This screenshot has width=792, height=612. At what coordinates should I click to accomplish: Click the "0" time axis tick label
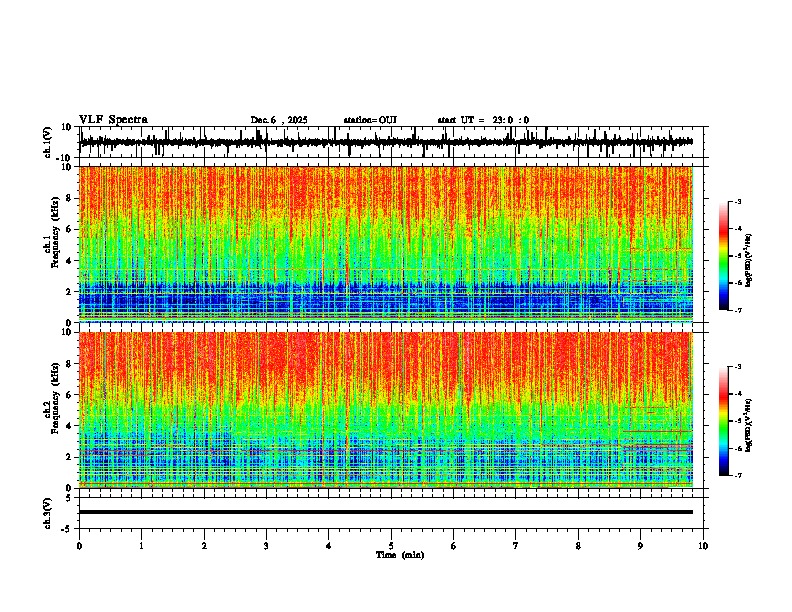tap(79, 546)
